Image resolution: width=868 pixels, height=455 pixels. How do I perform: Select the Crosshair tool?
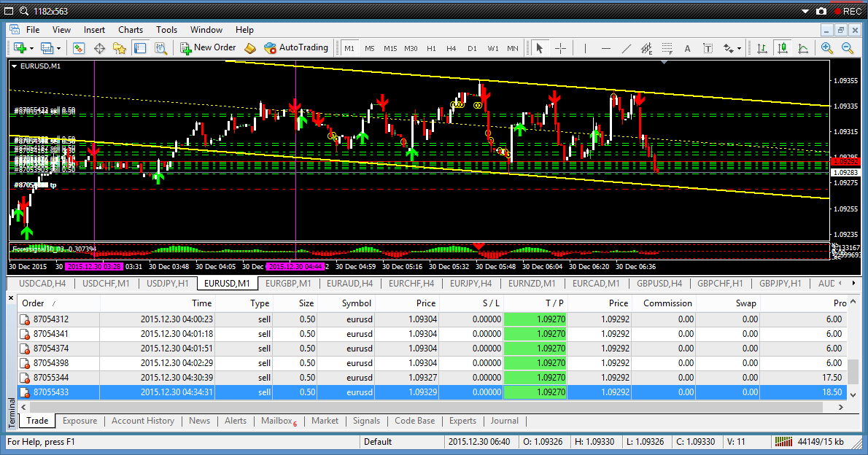(x=560, y=48)
